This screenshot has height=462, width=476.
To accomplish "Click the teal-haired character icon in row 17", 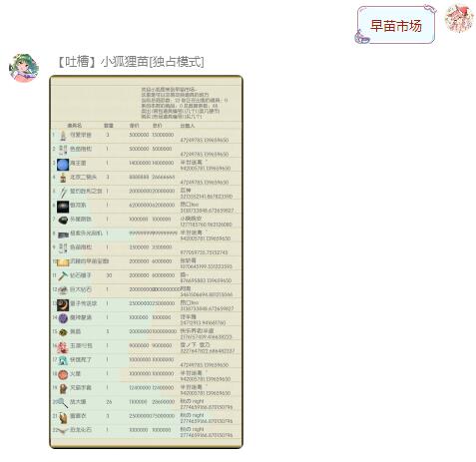I will point(63,360).
